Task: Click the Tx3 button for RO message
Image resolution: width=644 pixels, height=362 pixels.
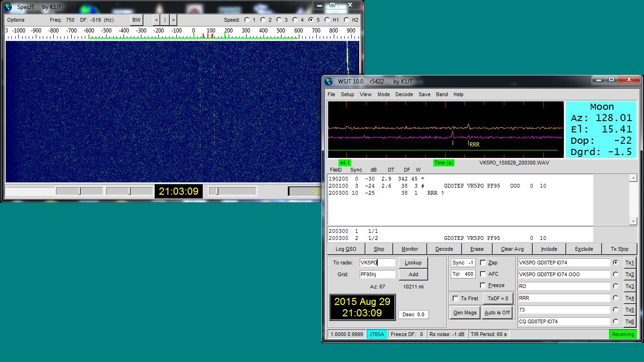Action: [x=629, y=286]
